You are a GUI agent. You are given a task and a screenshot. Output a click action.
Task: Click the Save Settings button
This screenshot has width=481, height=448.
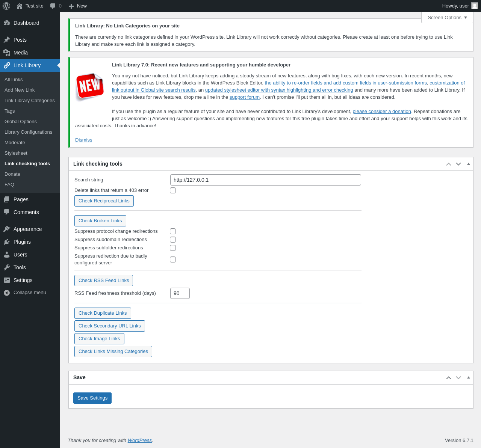(92, 398)
